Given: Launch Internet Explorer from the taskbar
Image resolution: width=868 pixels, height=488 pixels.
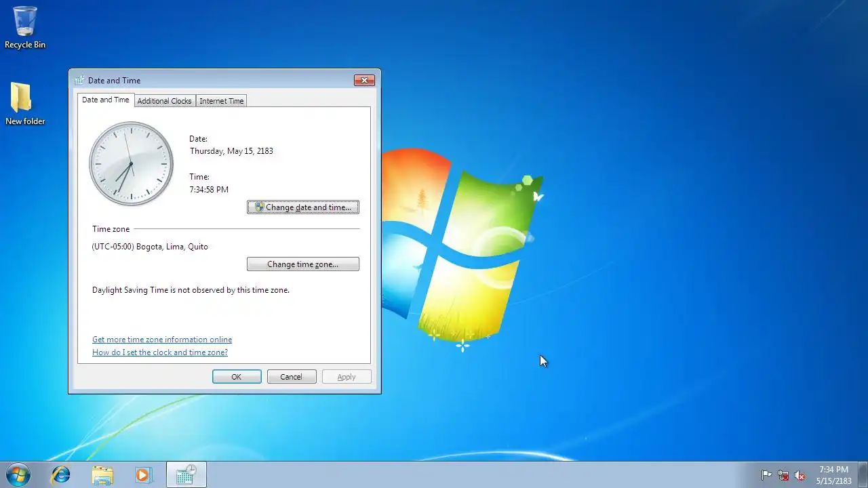Looking at the screenshot, I should tap(61, 474).
